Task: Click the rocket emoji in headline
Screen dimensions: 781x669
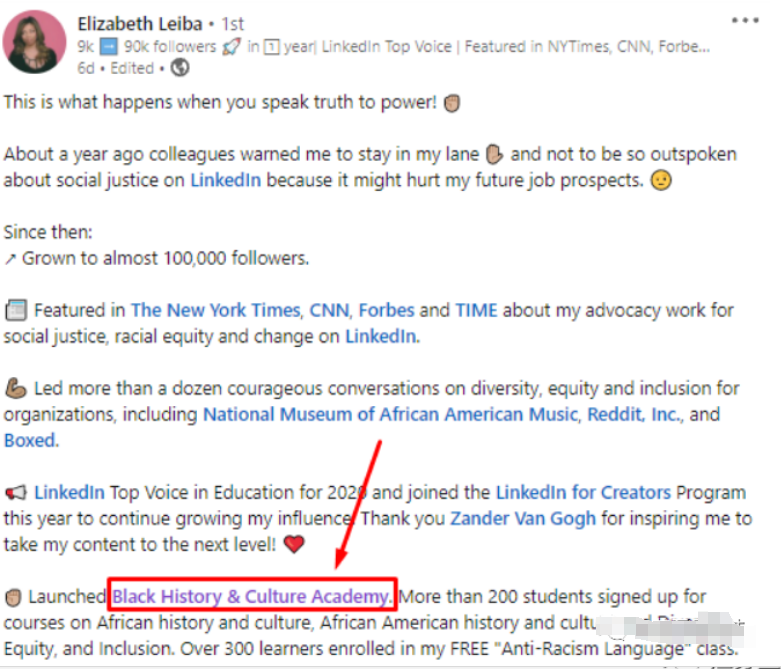Action: [232, 47]
